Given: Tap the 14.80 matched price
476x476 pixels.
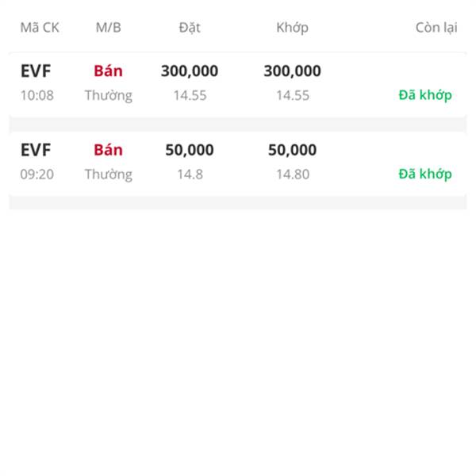Looking at the screenshot, I should 293,175.
